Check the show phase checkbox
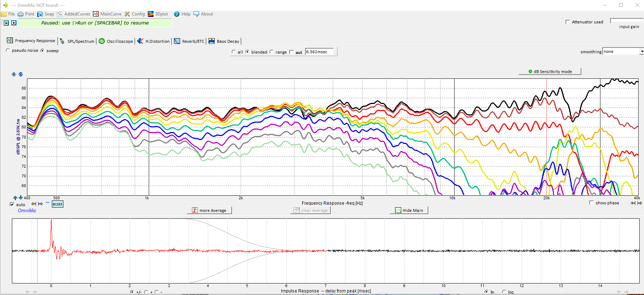This screenshot has width=644, height=295. [591, 203]
